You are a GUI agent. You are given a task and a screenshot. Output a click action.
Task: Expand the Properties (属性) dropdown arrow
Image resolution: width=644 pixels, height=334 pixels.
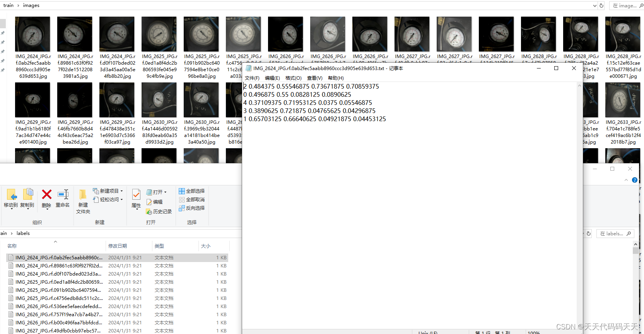coord(137,209)
